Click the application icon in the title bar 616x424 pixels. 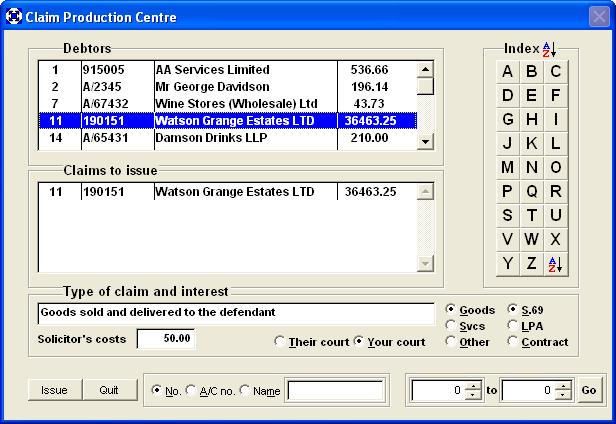[13, 17]
